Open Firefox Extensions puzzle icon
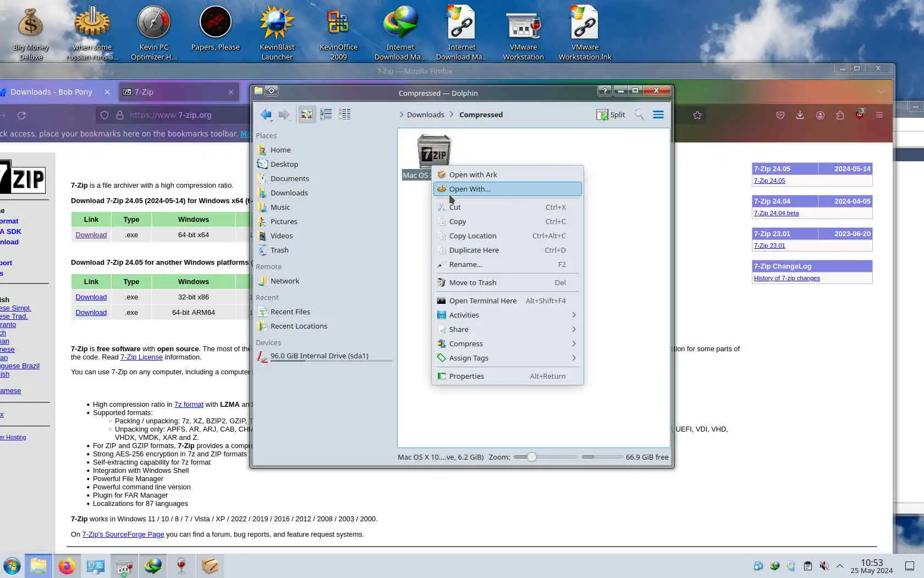924x578 pixels. click(x=840, y=115)
